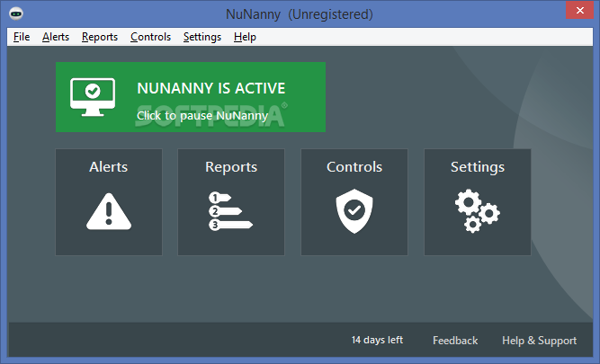Click the '14 days left' trial notice
Image resolution: width=600 pixels, height=364 pixels.
pos(377,340)
